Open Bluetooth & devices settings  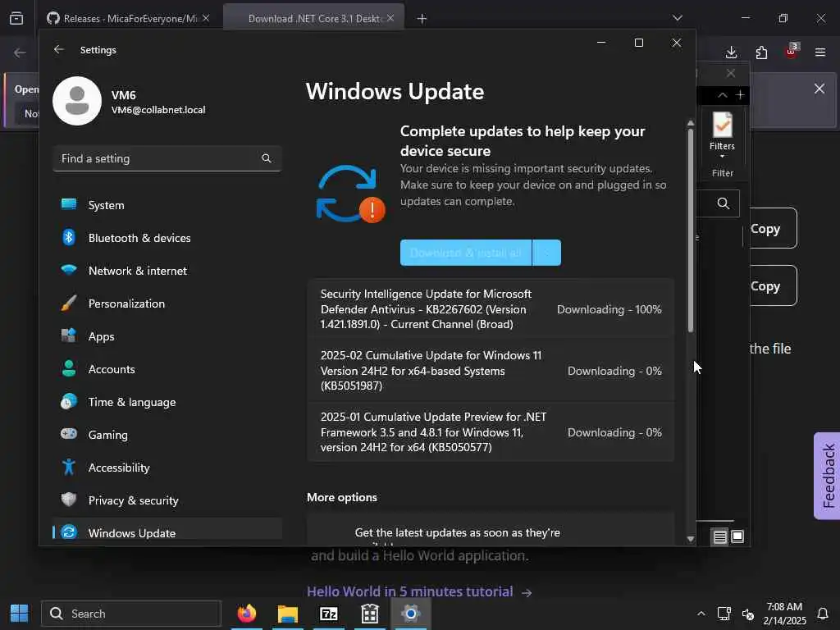tap(167, 238)
